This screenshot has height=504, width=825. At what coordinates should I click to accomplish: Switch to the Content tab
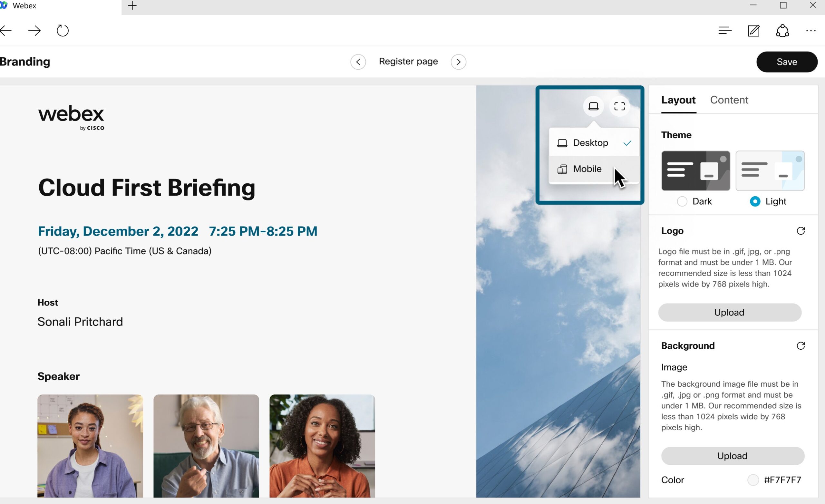[729, 100]
